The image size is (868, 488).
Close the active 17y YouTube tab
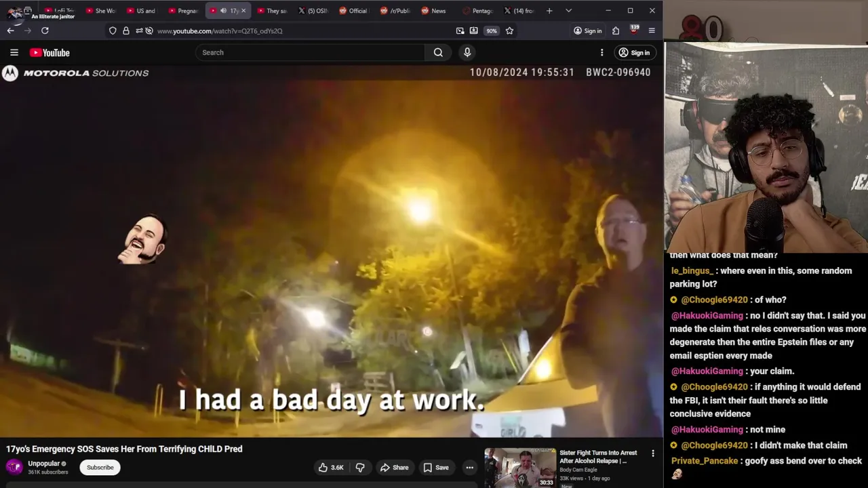pos(243,11)
